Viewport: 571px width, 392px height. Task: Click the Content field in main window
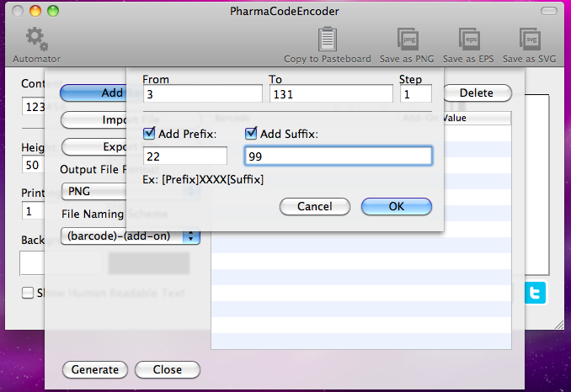tap(34, 106)
